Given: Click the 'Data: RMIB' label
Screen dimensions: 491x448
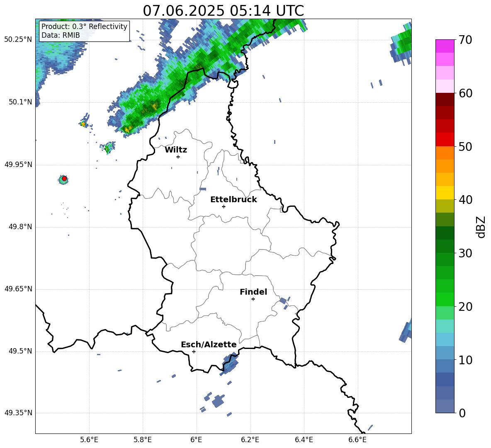Looking at the screenshot, I should (x=61, y=35).
